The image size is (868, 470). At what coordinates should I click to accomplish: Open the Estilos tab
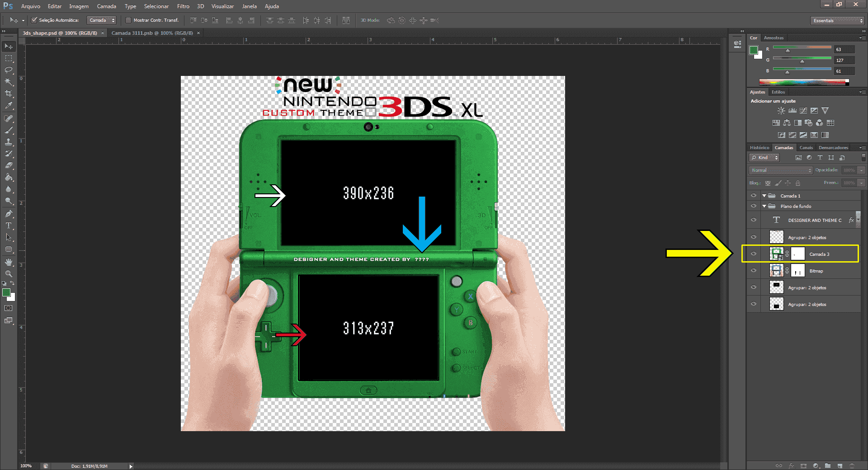[778, 92]
